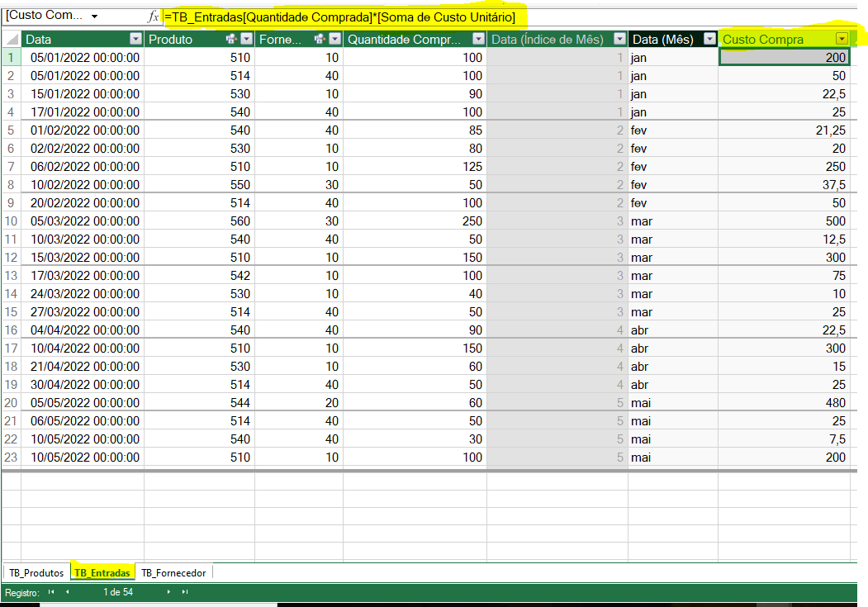This screenshot has width=868, height=607.
Task: Go to the first record navigation icon
Action: 51,592
